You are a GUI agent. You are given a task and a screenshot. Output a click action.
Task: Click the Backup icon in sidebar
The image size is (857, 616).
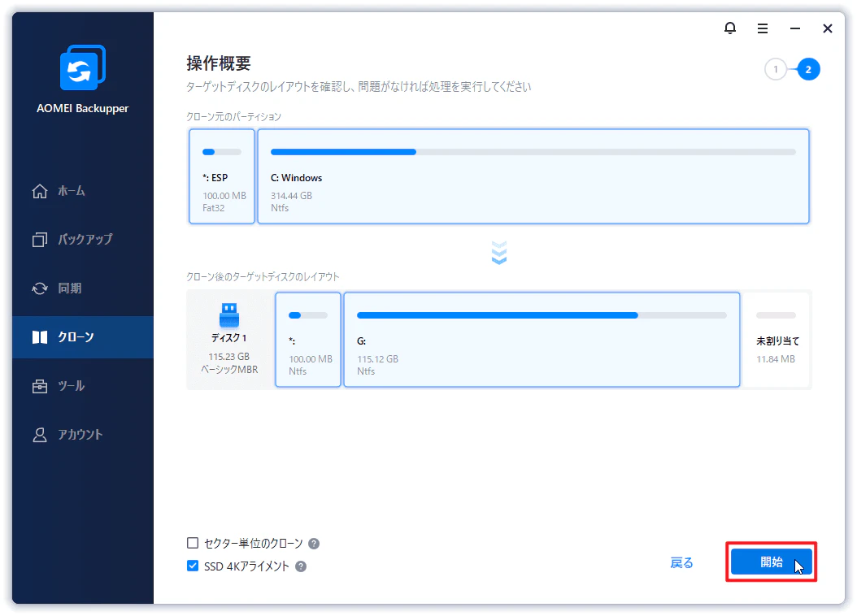[x=40, y=239]
